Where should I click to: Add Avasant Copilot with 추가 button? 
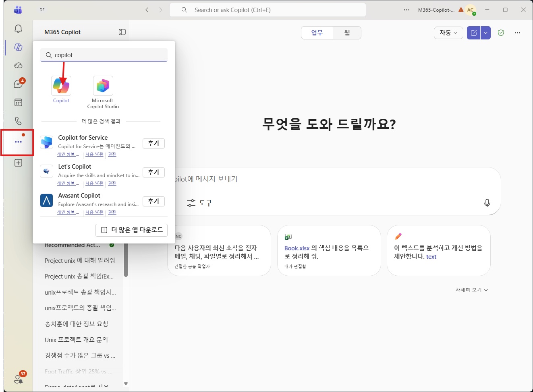point(153,201)
